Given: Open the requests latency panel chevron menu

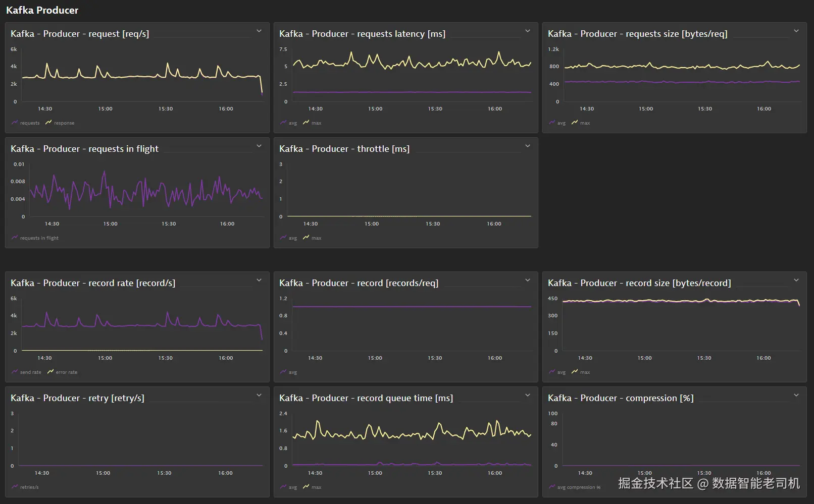Looking at the screenshot, I should (x=528, y=31).
